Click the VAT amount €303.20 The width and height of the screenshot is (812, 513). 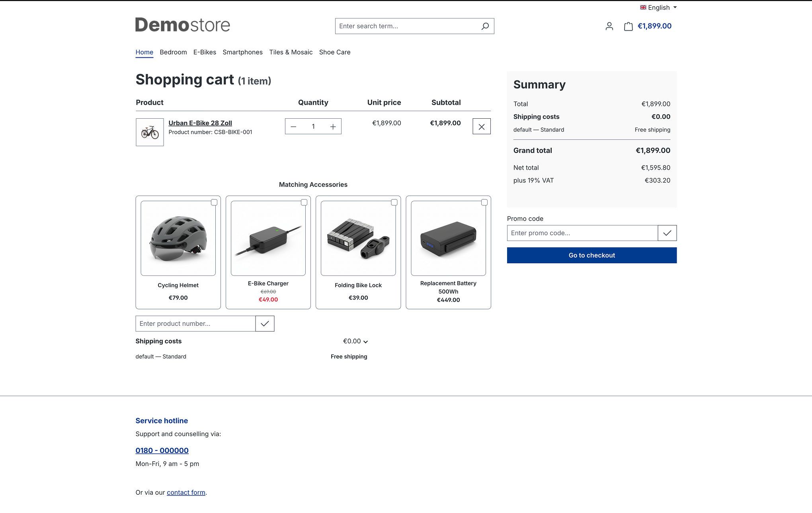pyautogui.click(x=658, y=180)
